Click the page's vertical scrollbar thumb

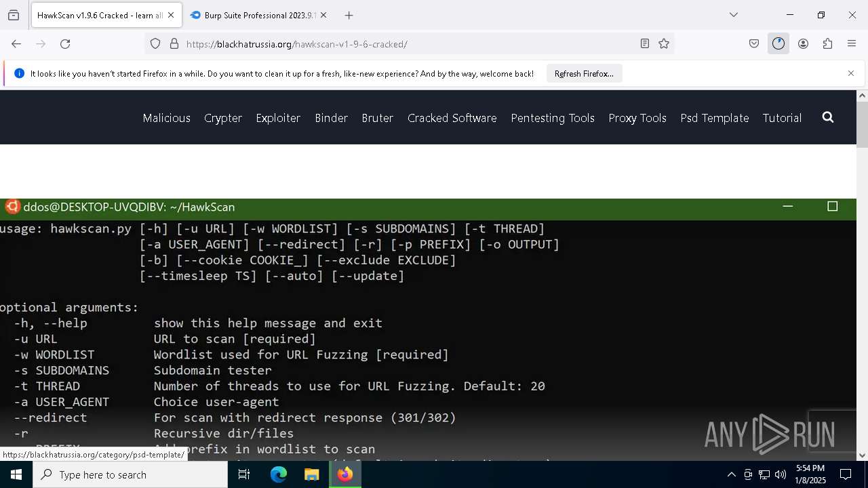[x=862, y=124]
